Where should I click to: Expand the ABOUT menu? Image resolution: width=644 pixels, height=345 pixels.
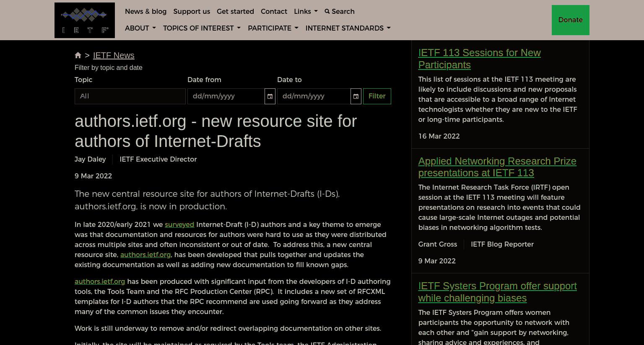[x=140, y=28]
